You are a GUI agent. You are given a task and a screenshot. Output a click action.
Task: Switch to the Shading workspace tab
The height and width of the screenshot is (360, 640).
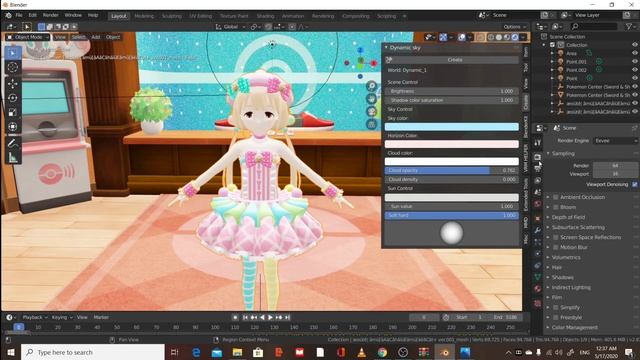click(265, 16)
